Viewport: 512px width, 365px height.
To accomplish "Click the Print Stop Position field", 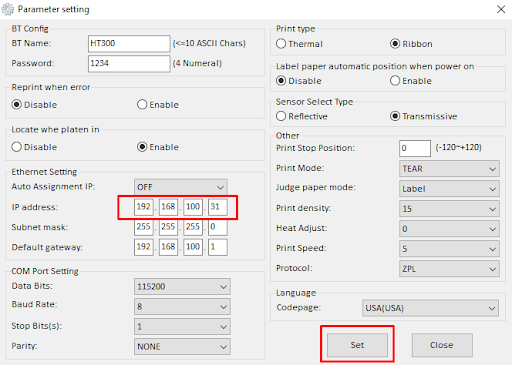I will point(415,148).
